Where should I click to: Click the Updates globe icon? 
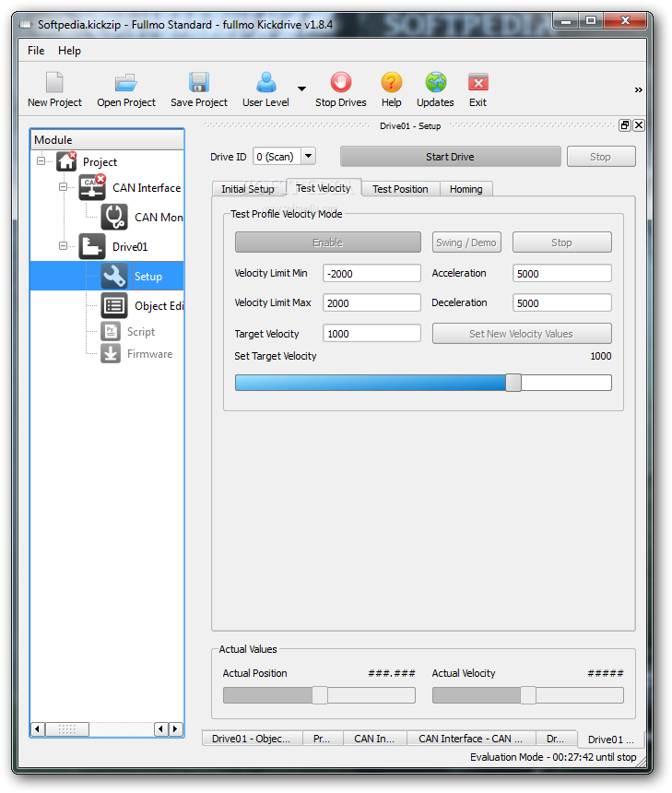point(435,82)
